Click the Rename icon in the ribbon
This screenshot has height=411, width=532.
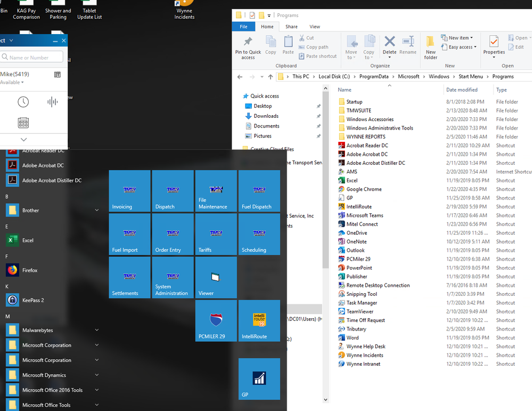click(x=408, y=42)
